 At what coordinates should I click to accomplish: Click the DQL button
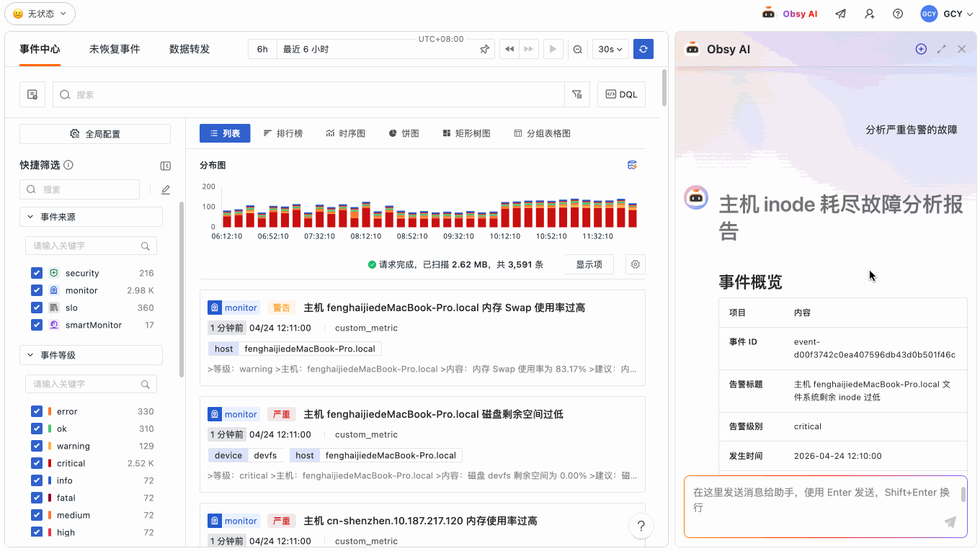(621, 94)
